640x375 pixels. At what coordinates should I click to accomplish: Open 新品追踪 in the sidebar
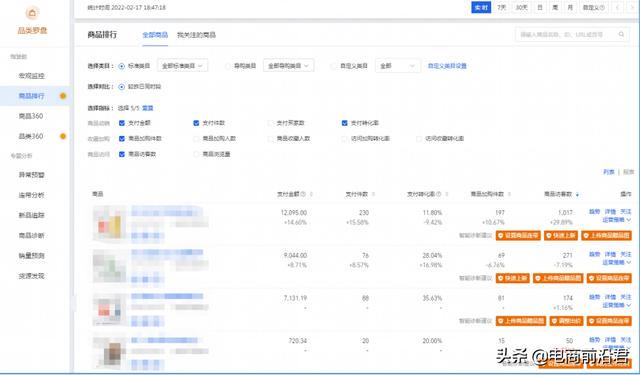31,215
